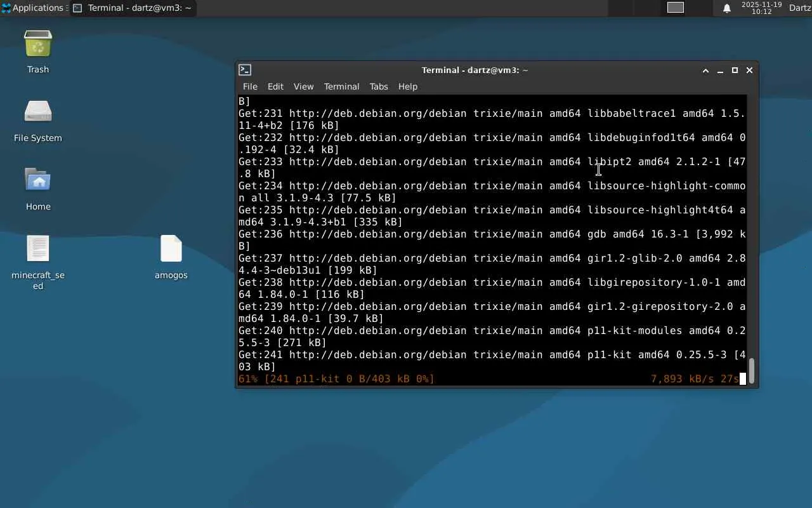812x508 pixels.
Task: Click the terminal icon in window title bar
Action: click(245, 70)
